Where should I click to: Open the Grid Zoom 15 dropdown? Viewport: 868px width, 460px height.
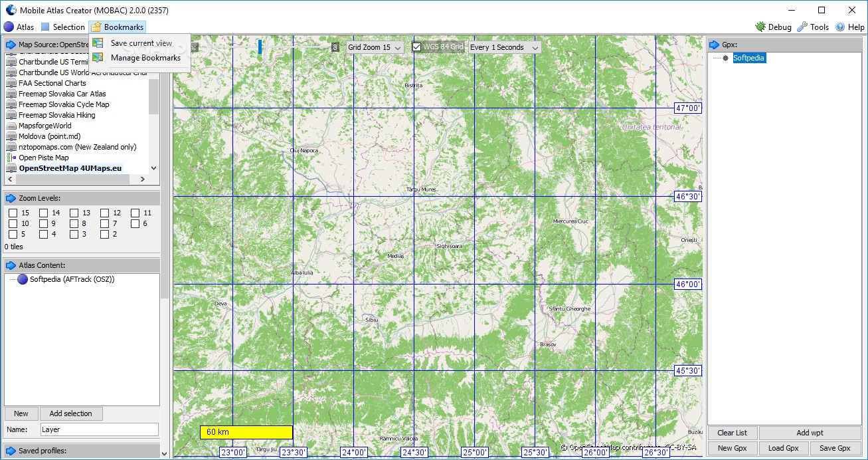(375, 47)
